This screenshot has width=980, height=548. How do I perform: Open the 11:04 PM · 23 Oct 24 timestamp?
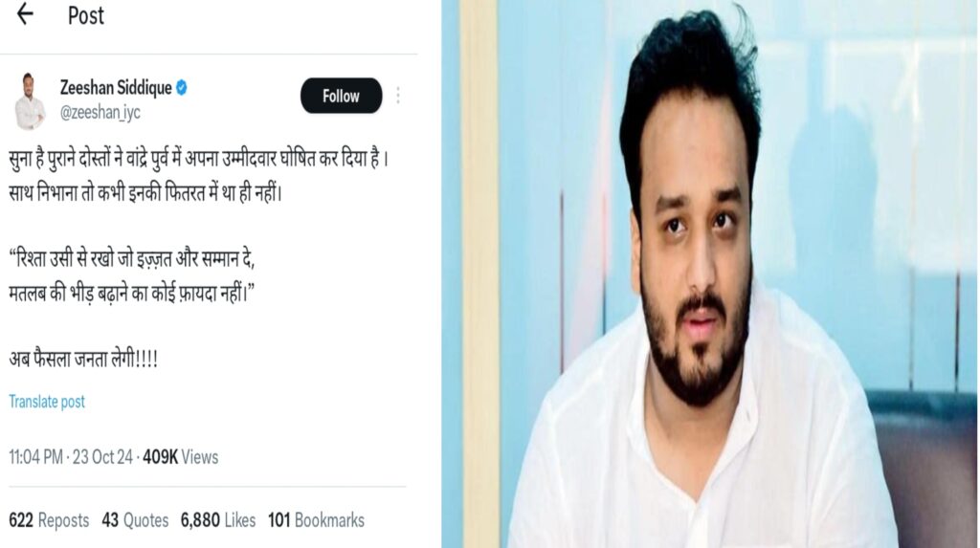[71, 457]
